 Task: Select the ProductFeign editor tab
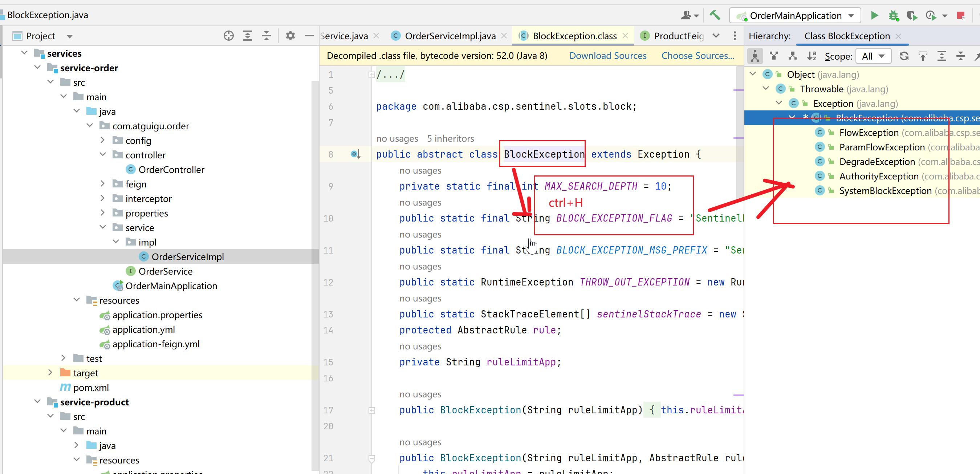coord(678,36)
